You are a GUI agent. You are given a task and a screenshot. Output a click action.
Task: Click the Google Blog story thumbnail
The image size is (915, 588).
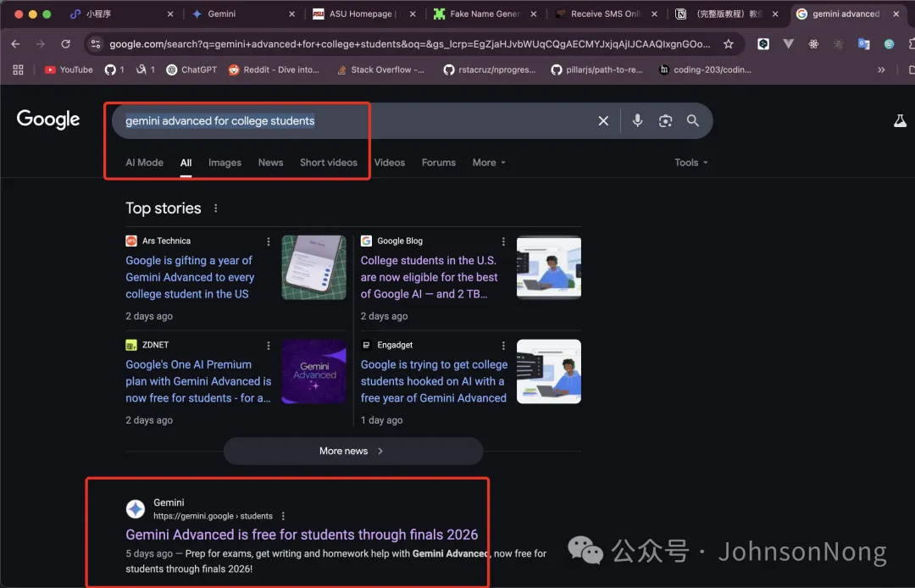tap(549, 268)
